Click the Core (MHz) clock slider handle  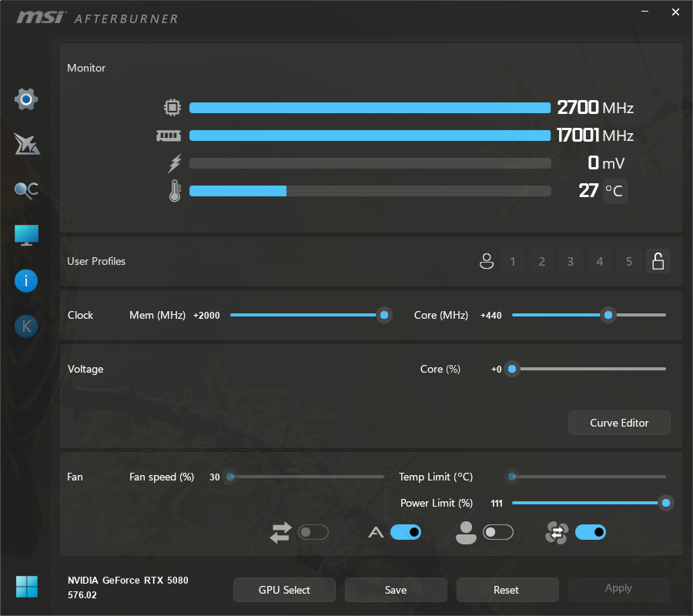click(608, 315)
